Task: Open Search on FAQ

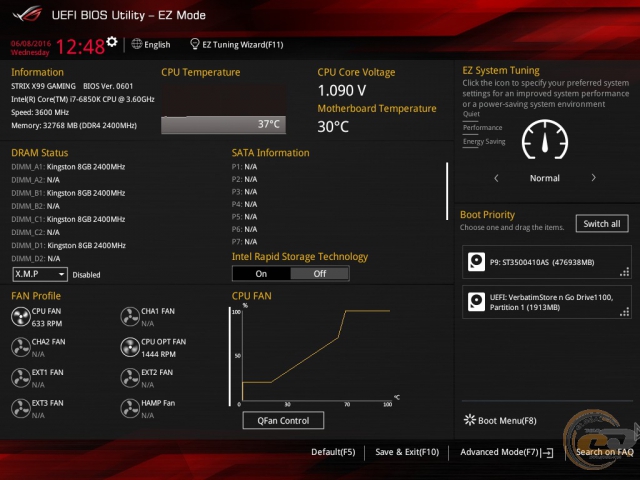Action: click(x=604, y=452)
